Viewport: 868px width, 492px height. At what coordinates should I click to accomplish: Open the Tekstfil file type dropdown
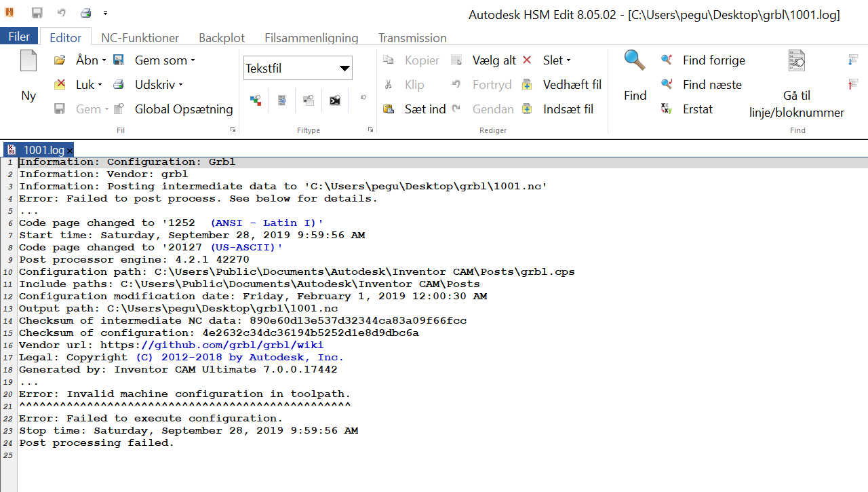coord(345,69)
